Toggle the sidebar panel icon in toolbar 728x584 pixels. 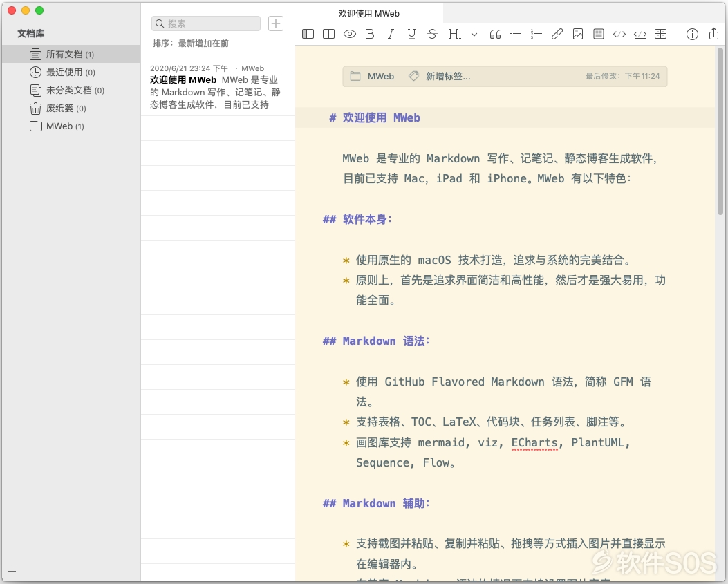(x=308, y=34)
